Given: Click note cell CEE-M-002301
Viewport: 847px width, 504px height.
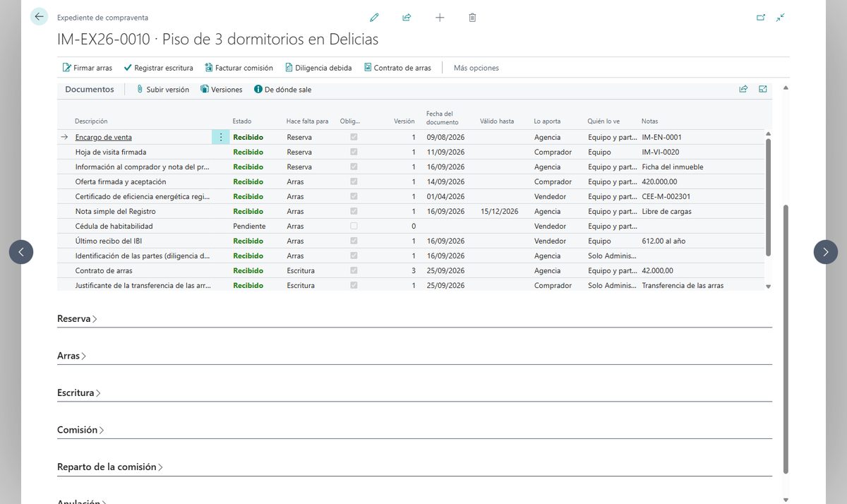Looking at the screenshot, I should point(666,196).
